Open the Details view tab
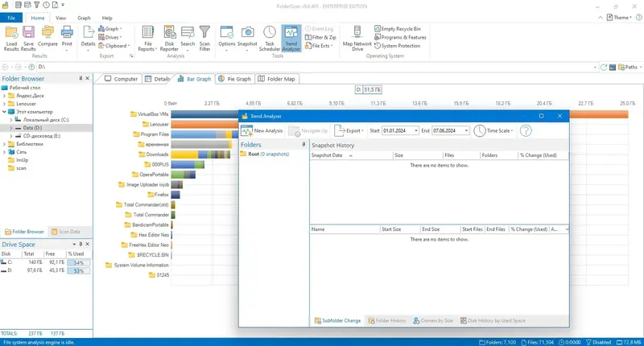 click(157, 79)
